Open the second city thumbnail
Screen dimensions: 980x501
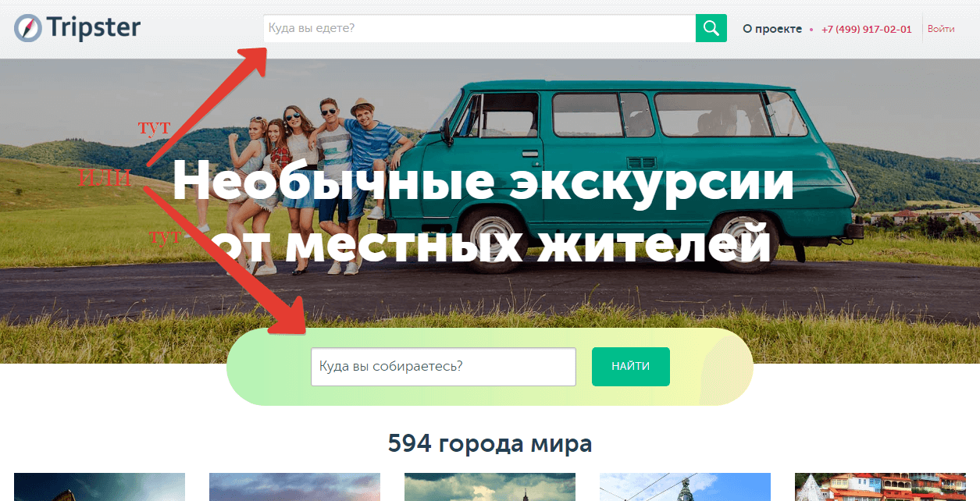click(294, 487)
